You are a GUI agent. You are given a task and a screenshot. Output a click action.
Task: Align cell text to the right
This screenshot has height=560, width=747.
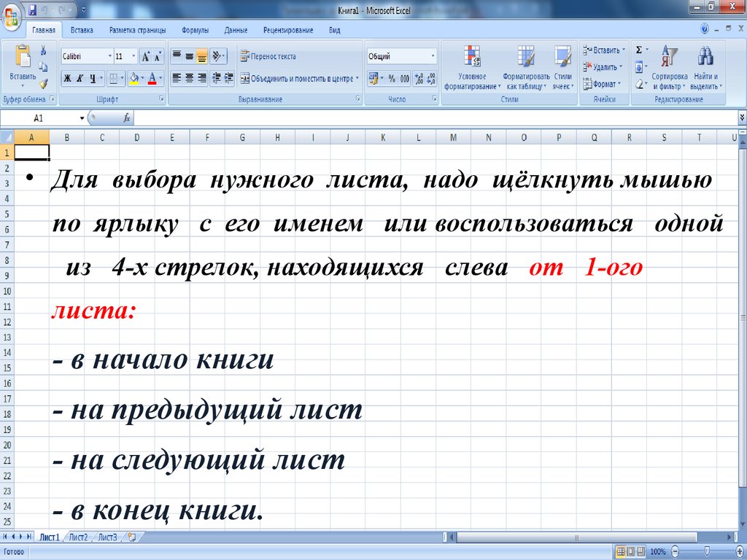click(202, 78)
